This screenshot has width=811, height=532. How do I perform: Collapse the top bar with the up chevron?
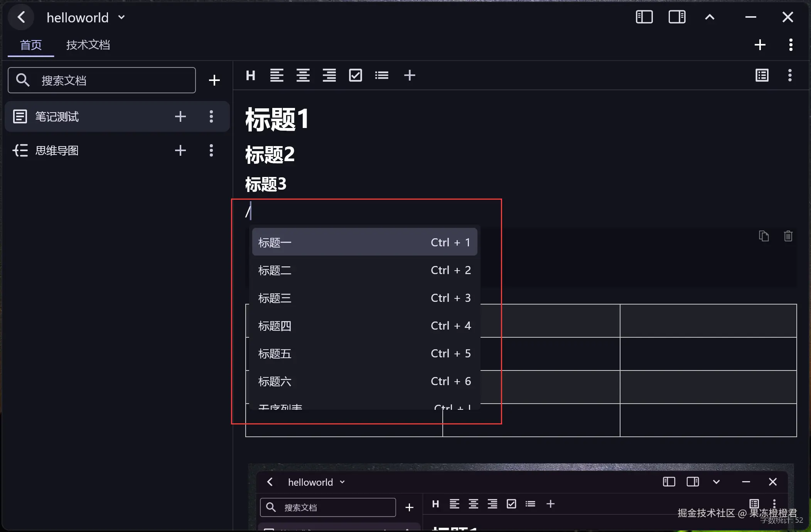point(710,17)
